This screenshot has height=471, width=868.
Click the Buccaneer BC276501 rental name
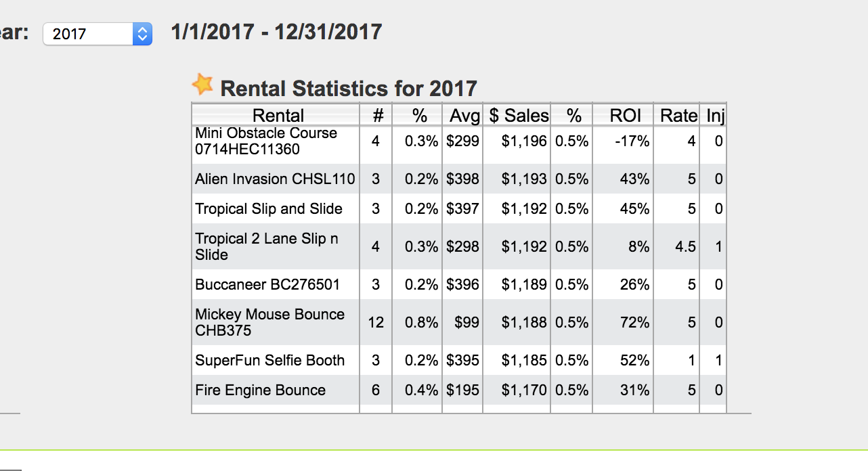tap(267, 285)
